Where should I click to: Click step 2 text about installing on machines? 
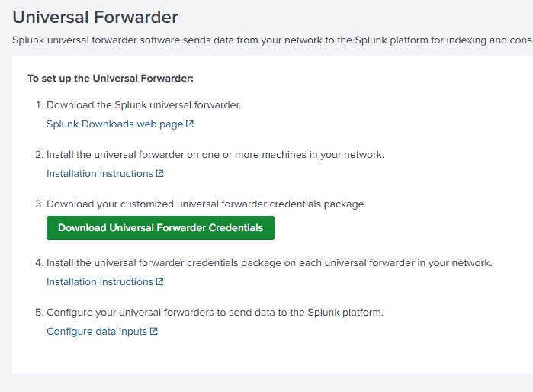click(x=216, y=155)
